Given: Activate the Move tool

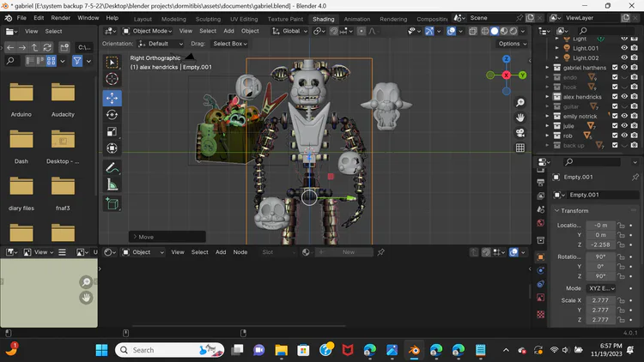Looking at the screenshot, I should click(112, 98).
